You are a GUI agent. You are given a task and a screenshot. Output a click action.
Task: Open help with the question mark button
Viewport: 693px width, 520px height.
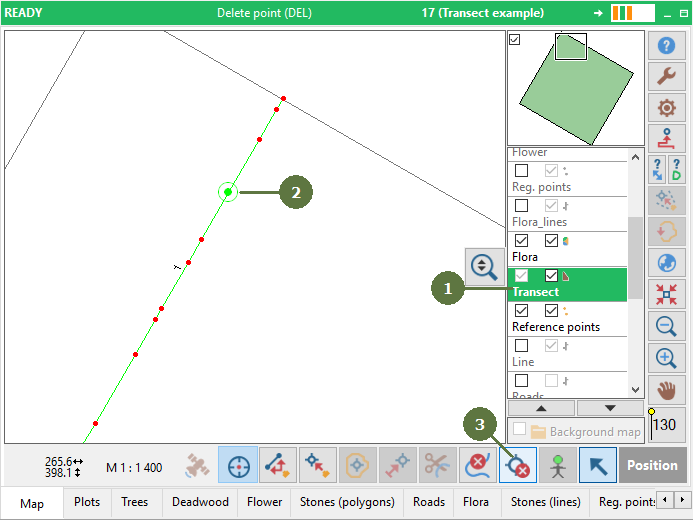666,45
